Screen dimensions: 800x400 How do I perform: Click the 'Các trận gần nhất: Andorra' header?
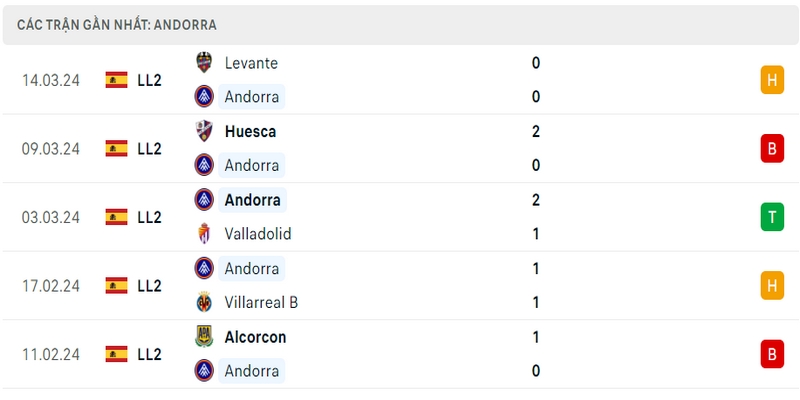tap(117, 25)
